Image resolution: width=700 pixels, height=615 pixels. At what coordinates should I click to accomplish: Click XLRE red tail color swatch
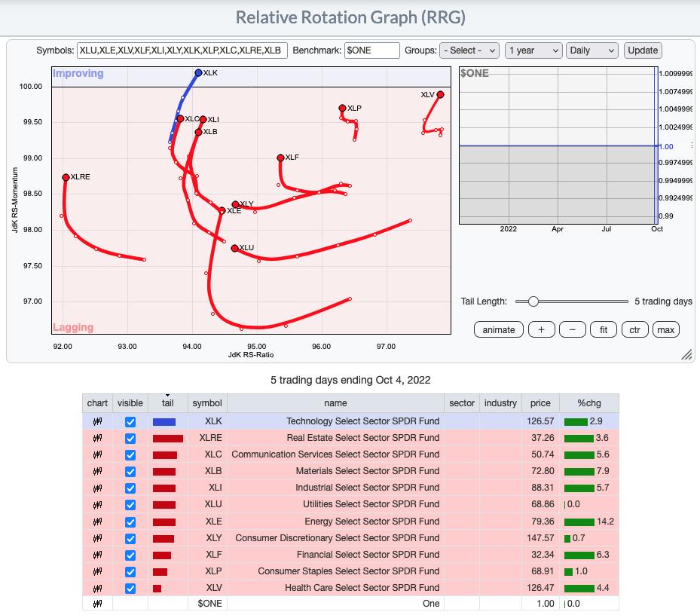[x=168, y=438]
